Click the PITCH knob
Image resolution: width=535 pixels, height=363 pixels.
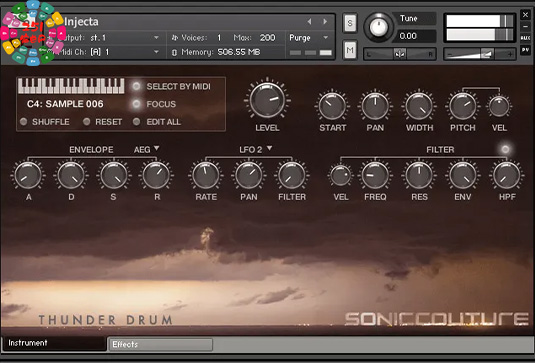[463, 106]
